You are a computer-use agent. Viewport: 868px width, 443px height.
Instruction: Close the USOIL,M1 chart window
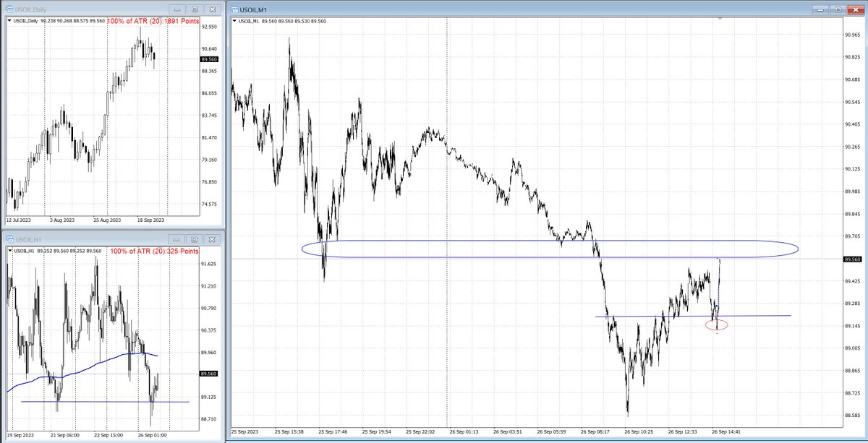[855, 10]
